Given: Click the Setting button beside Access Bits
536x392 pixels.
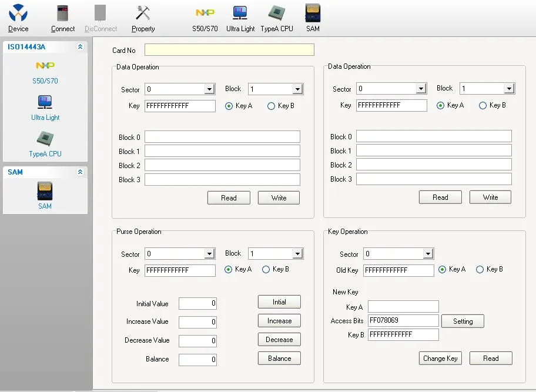Looking at the screenshot, I should [x=463, y=321].
